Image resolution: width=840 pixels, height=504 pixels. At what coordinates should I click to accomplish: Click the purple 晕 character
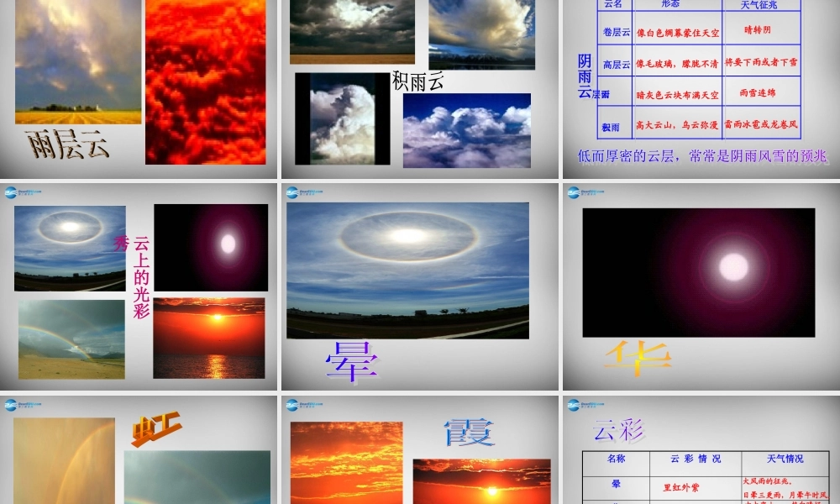point(351,362)
